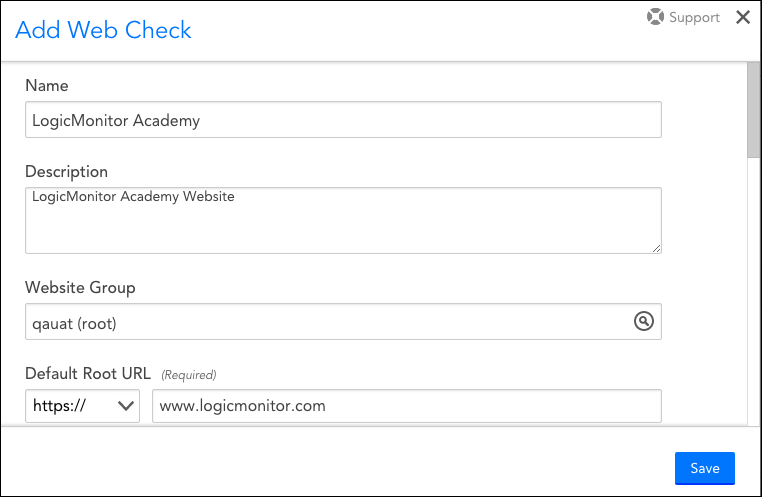Click the vertical scrollbar thumb
This screenshot has width=762, height=497.
tap(753, 109)
